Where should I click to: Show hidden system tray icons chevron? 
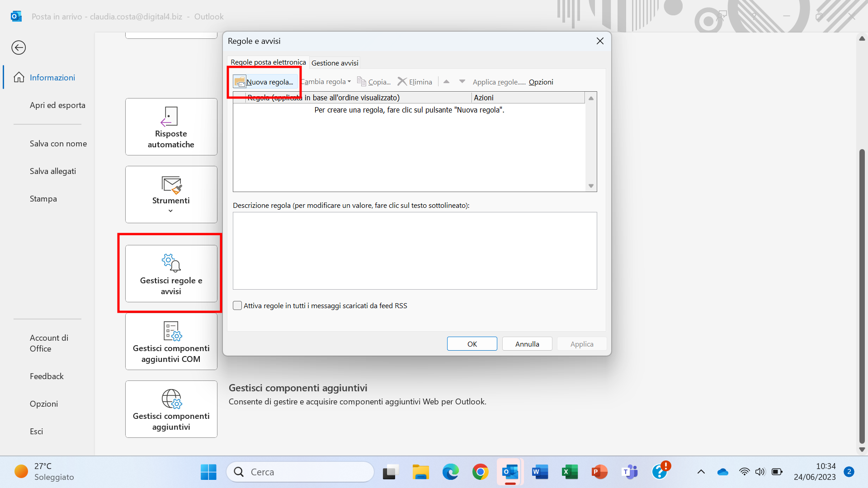701,472
